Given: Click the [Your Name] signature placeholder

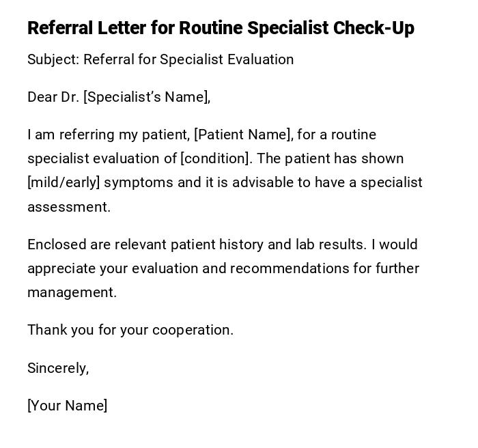Looking at the screenshot, I should [x=68, y=406].
